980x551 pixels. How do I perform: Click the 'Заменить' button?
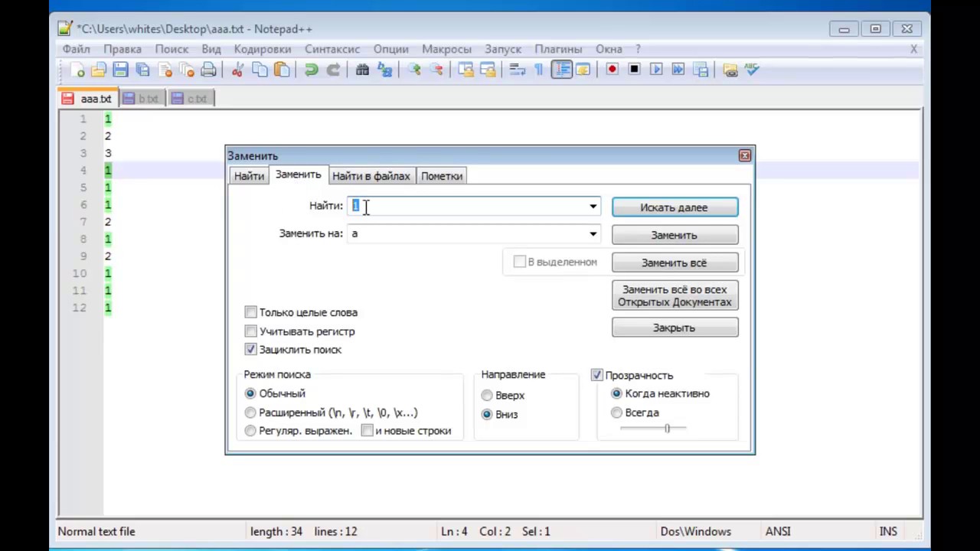pos(675,235)
